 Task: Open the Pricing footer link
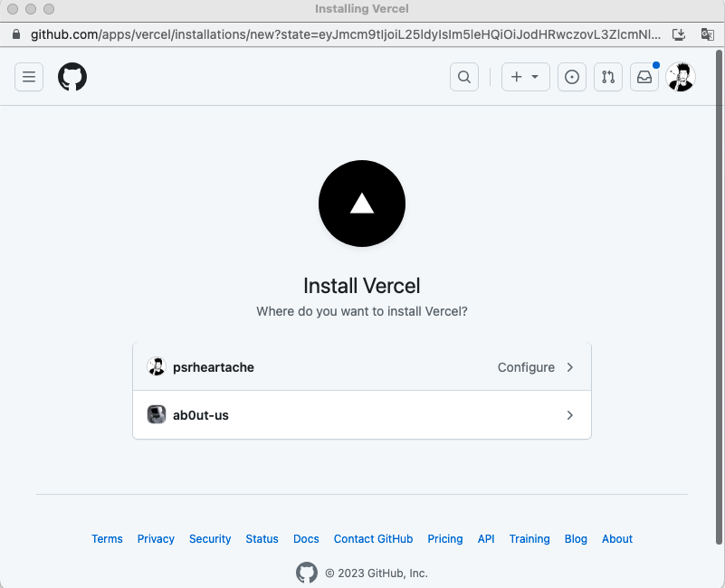click(x=445, y=539)
